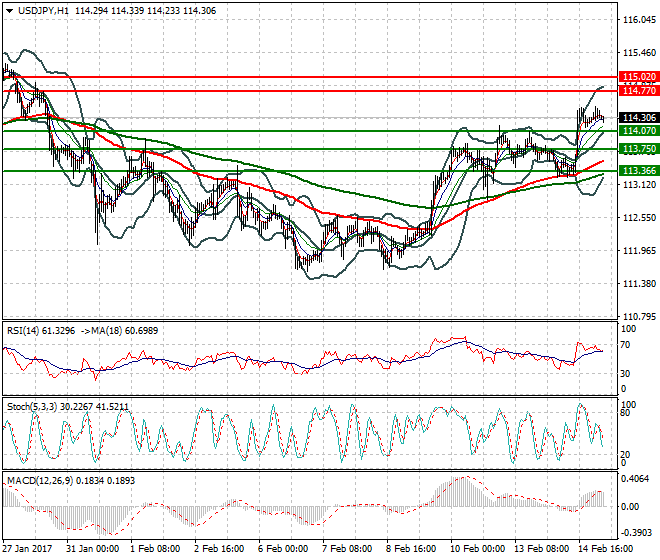Select the 114.770 red resistance price label
660x560 pixels.
(x=639, y=91)
